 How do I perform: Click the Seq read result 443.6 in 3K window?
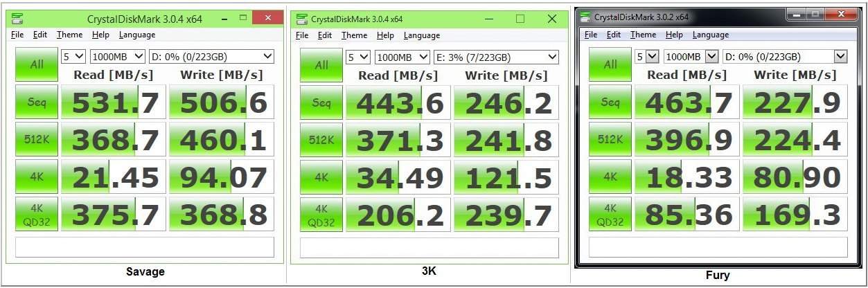coord(398,103)
